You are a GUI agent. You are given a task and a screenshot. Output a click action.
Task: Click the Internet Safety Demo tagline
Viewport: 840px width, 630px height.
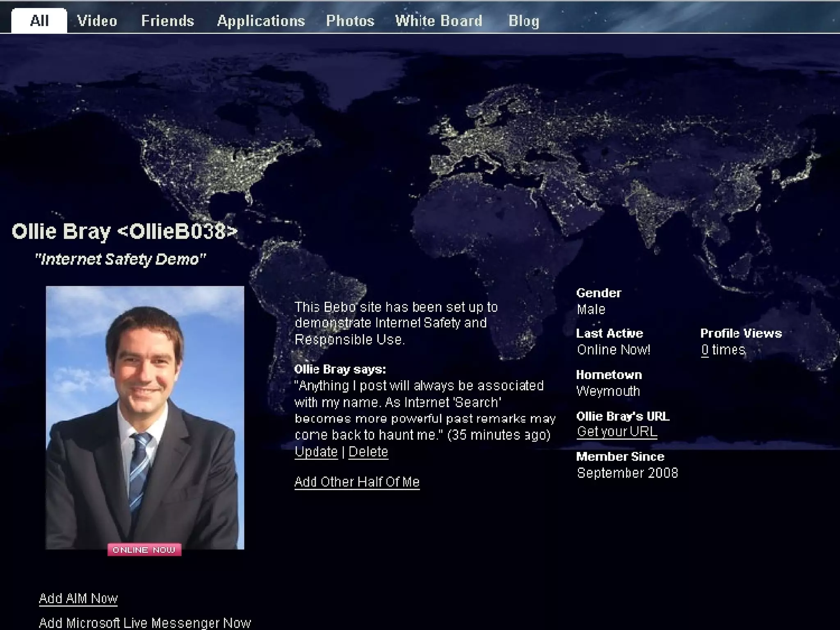pyautogui.click(x=120, y=259)
